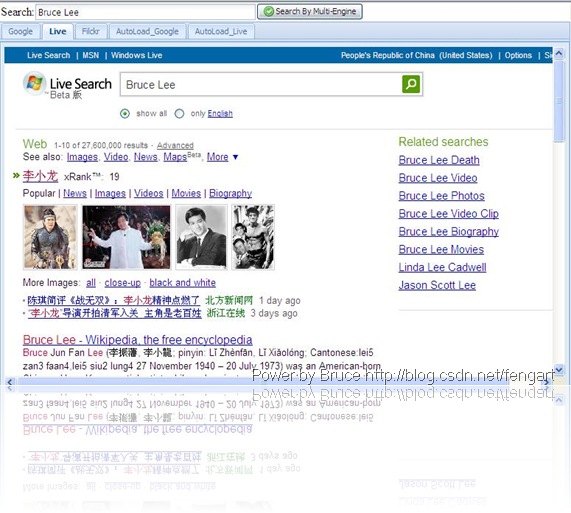Image resolution: width=571 pixels, height=513 pixels.
Task: Click the 北方新闻网 news source text
Action: point(229,300)
